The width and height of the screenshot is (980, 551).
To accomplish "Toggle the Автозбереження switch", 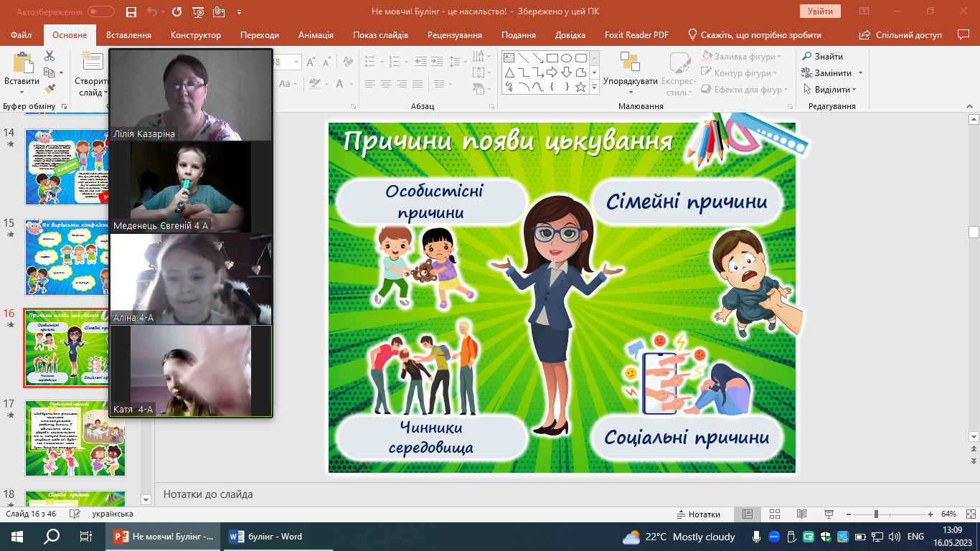I will point(101,12).
